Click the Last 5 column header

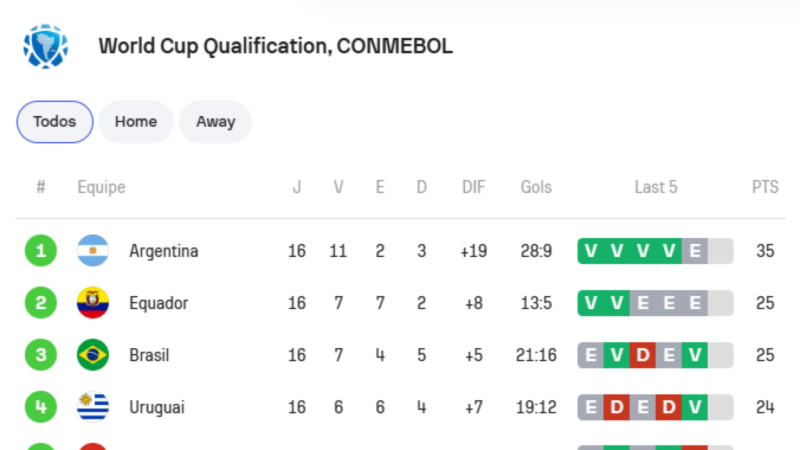tap(656, 187)
